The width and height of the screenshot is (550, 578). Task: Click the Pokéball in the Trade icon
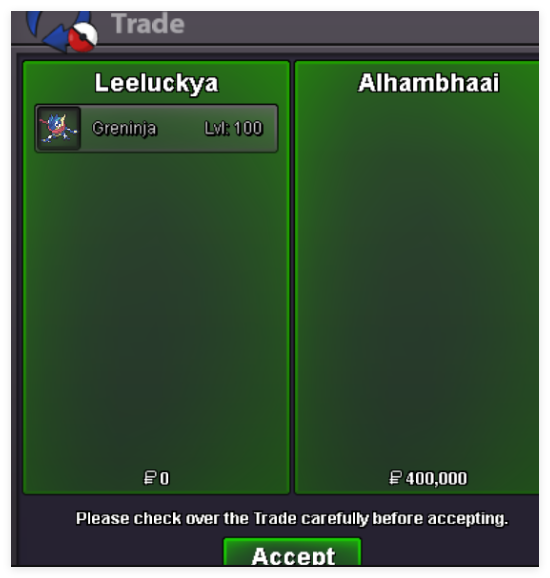(83, 36)
